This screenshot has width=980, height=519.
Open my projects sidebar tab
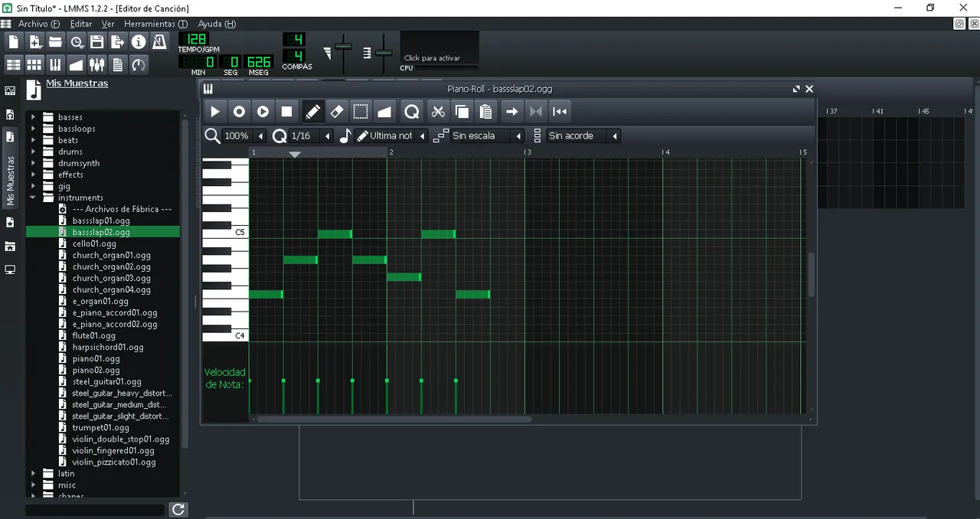[10, 114]
